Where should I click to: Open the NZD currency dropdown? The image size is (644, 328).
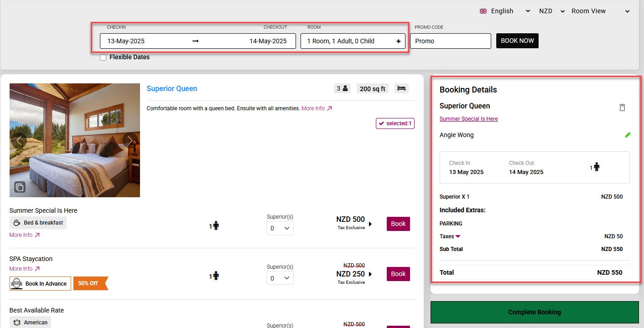click(x=551, y=11)
